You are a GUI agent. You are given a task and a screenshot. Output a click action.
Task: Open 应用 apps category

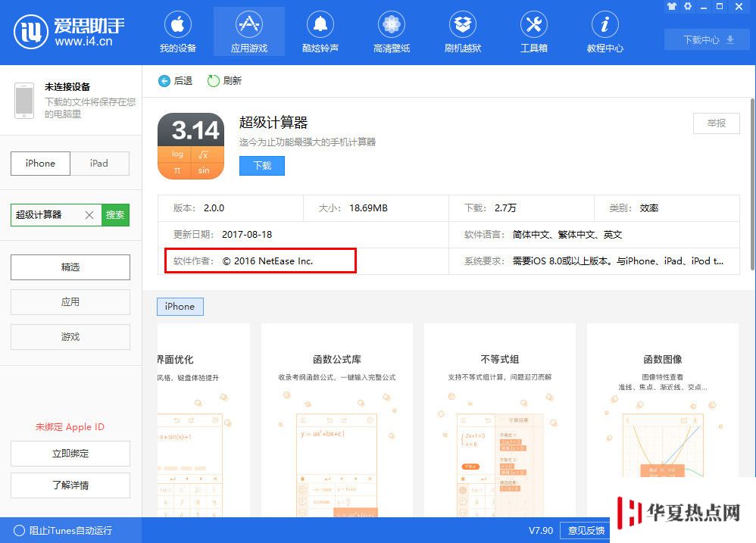[x=70, y=302]
